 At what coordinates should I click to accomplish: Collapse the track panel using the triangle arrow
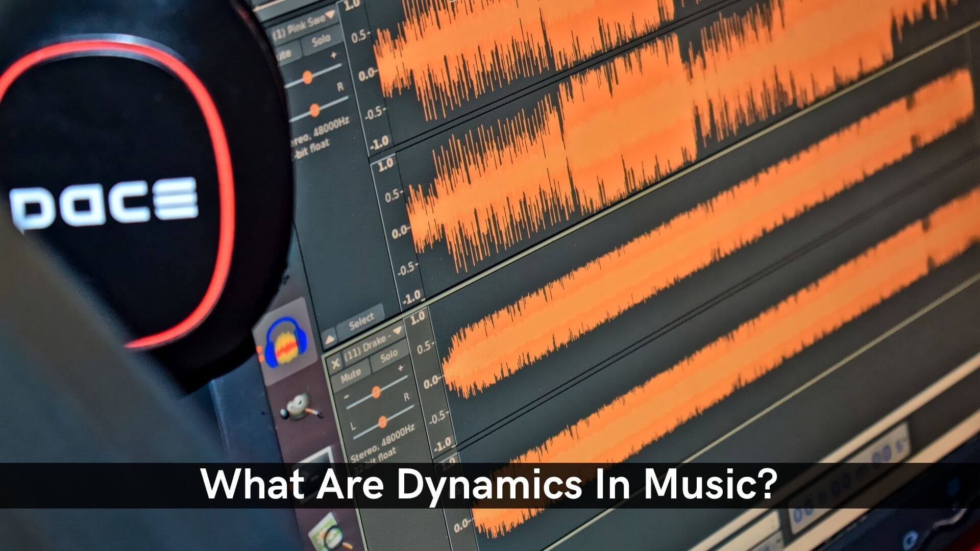tap(330, 339)
